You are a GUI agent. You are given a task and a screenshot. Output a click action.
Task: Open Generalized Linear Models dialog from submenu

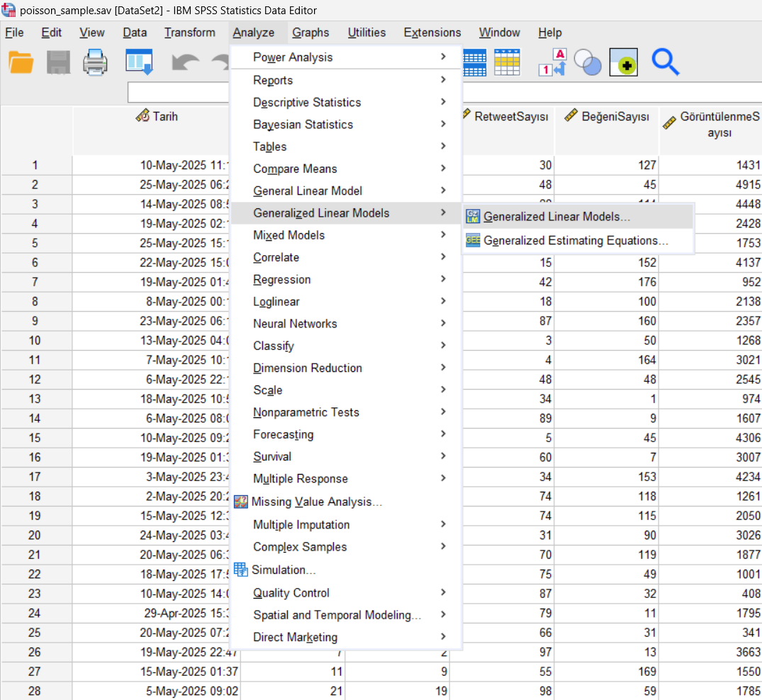coord(556,217)
